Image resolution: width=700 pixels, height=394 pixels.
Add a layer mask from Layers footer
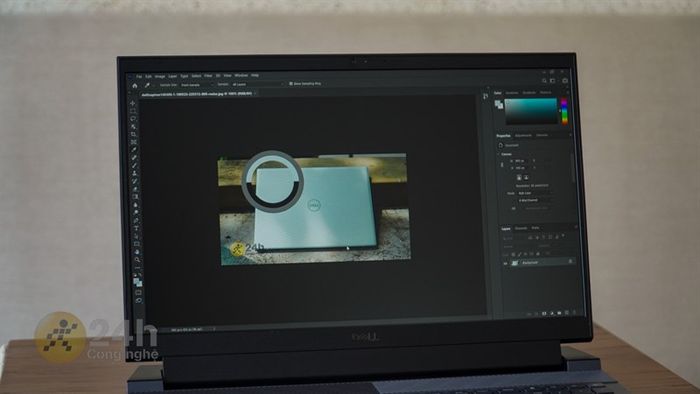pyautogui.click(x=545, y=314)
